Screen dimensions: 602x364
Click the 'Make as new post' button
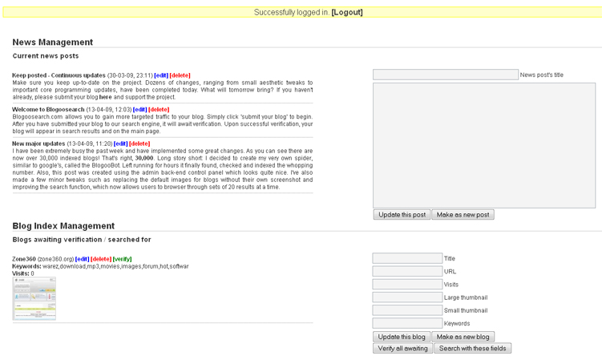(x=463, y=215)
